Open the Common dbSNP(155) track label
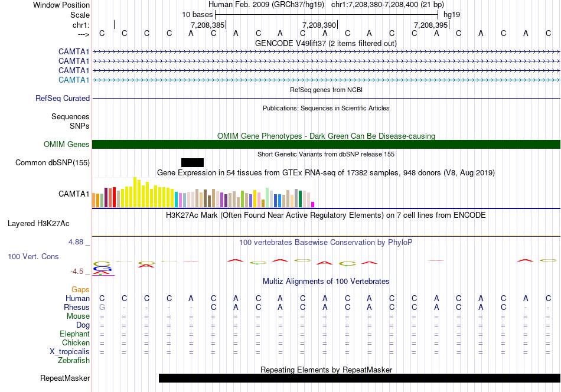561x392 pixels. pos(53,163)
